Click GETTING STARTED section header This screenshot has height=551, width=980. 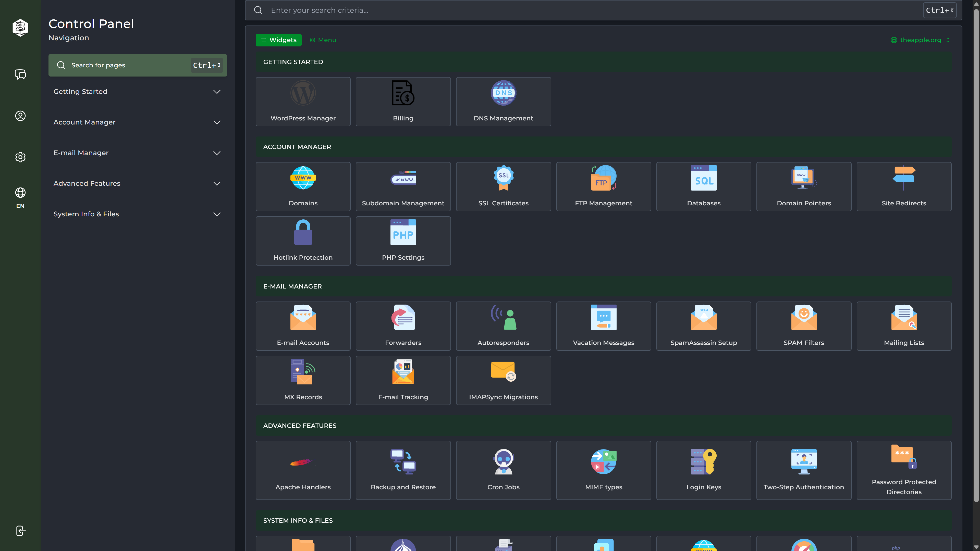tap(603, 61)
